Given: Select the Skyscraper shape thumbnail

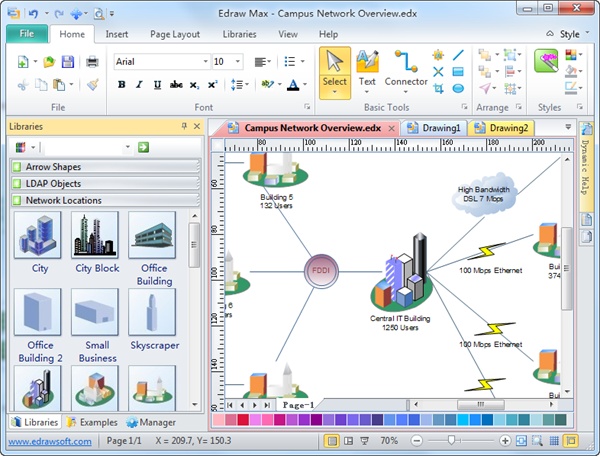Looking at the screenshot, I should [152, 319].
